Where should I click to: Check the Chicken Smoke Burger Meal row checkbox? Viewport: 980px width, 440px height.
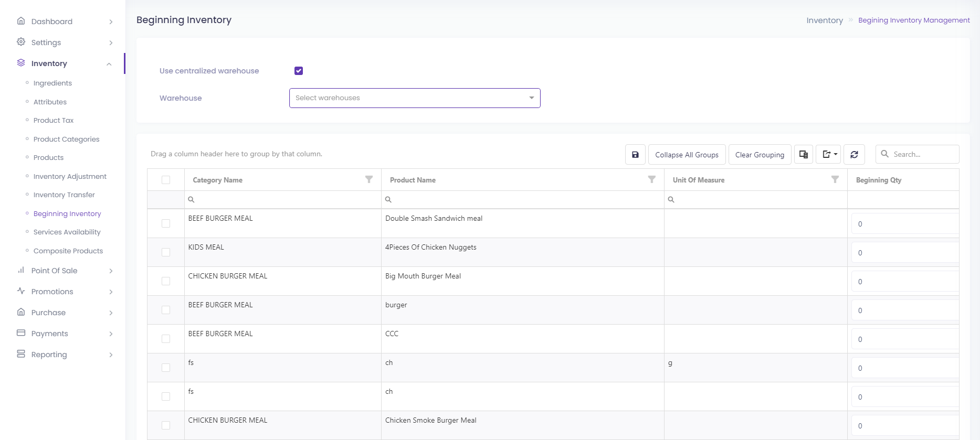[166, 425]
